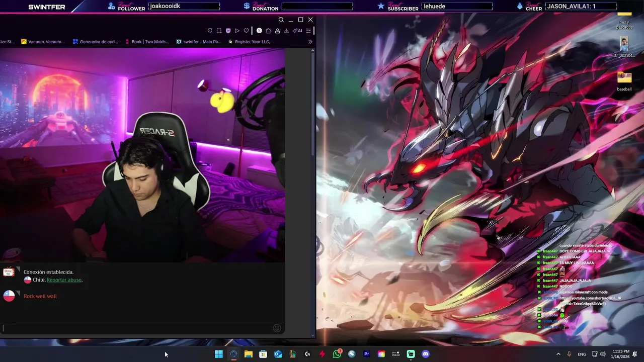Select the snapshot capture tool icon
Viewport: 644px width, 362px height.
pyautogui.click(x=219, y=31)
